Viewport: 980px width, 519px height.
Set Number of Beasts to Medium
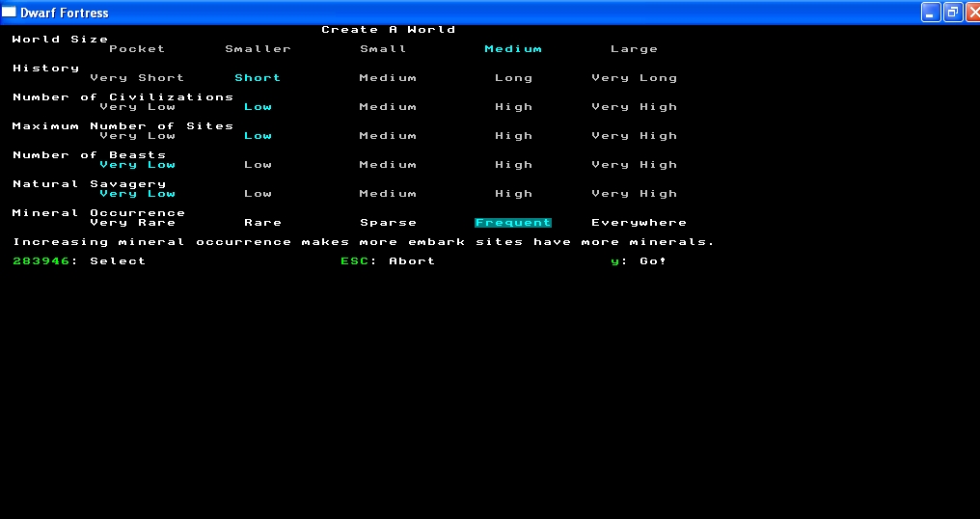(x=388, y=164)
